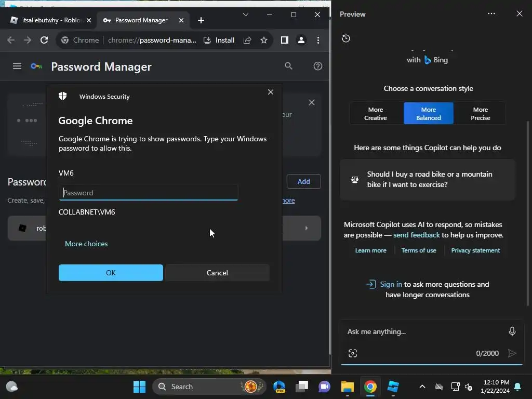Open Teams chat icon on taskbar

tap(324, 387)
